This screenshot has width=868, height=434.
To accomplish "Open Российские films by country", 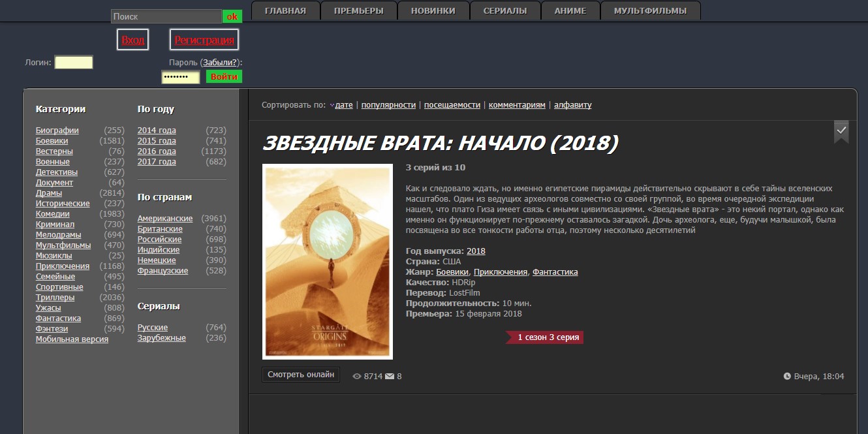I will tap(160, 240).
